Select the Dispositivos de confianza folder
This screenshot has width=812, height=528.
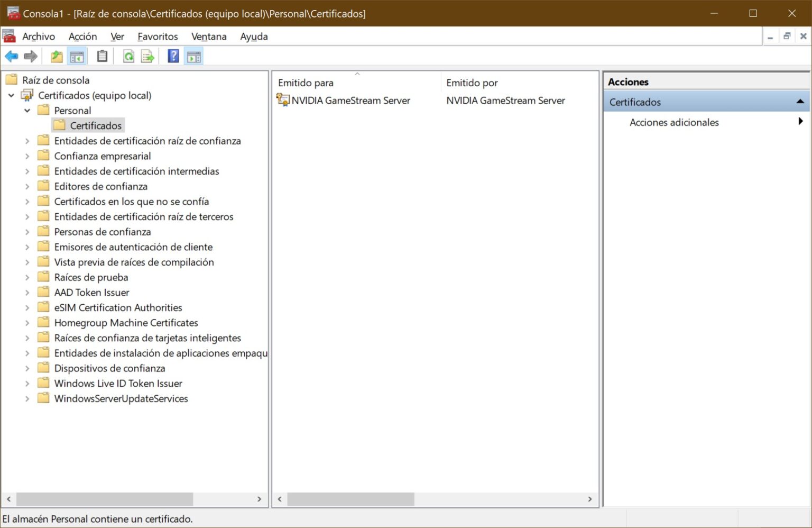(109, 368)
